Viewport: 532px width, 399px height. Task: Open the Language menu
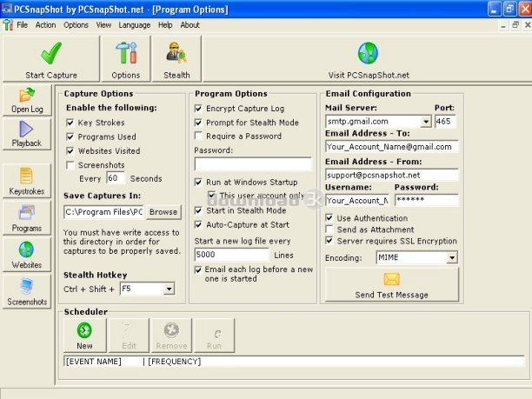135,25
